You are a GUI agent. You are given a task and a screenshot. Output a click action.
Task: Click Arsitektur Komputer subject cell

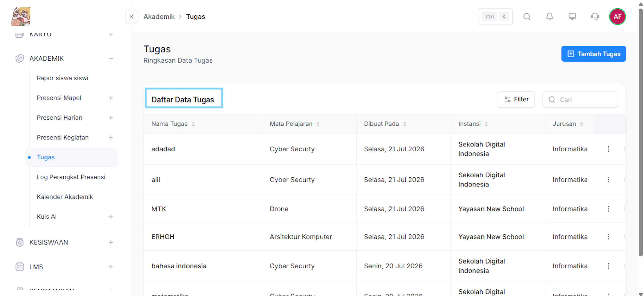click(x=301, y=237)
